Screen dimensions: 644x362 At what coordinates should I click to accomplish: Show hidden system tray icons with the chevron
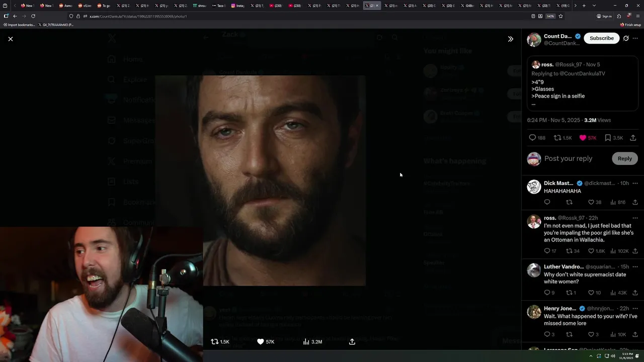[591, 356]
